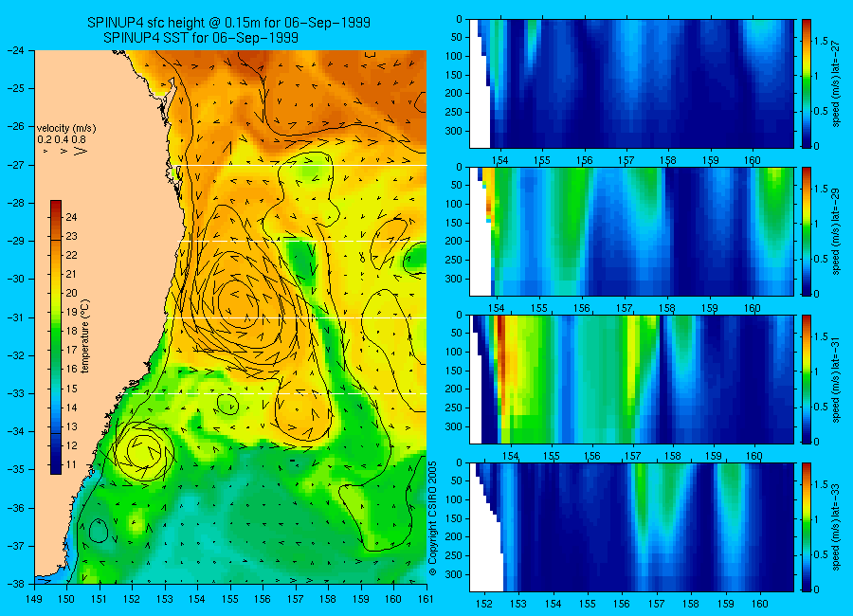Click the 'velocity (m/s)' legend label
The image size is (853, 616).
(x=66, y=129)
